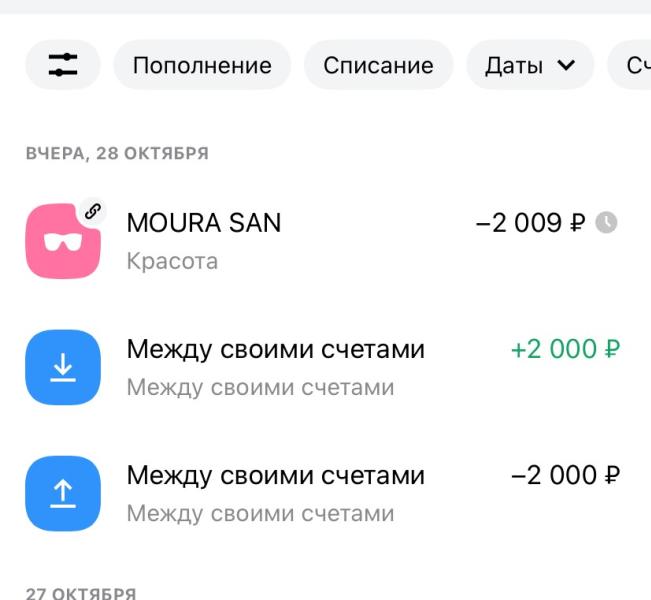Click the −2 000 ₽ amount
651x600 pixels.
(565, 475)
